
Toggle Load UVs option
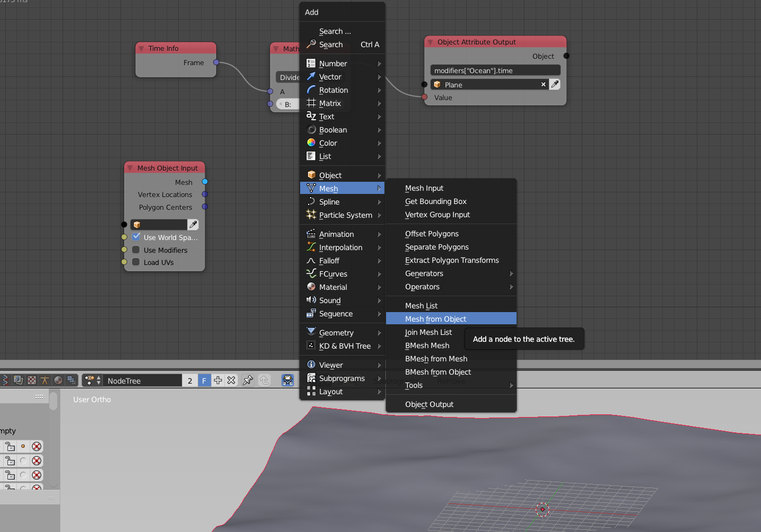(x=137, y=262)
